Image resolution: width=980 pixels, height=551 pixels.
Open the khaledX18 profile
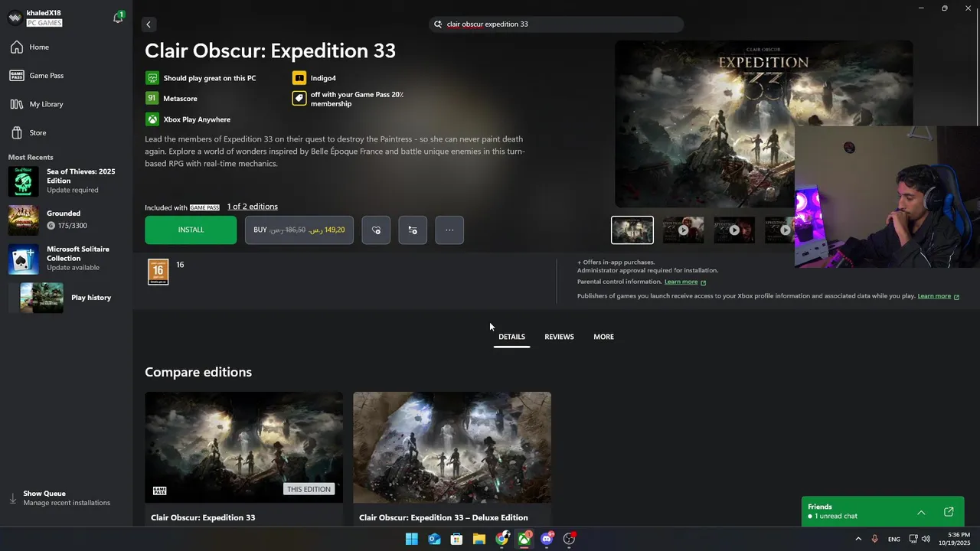[x=44, y=18]
